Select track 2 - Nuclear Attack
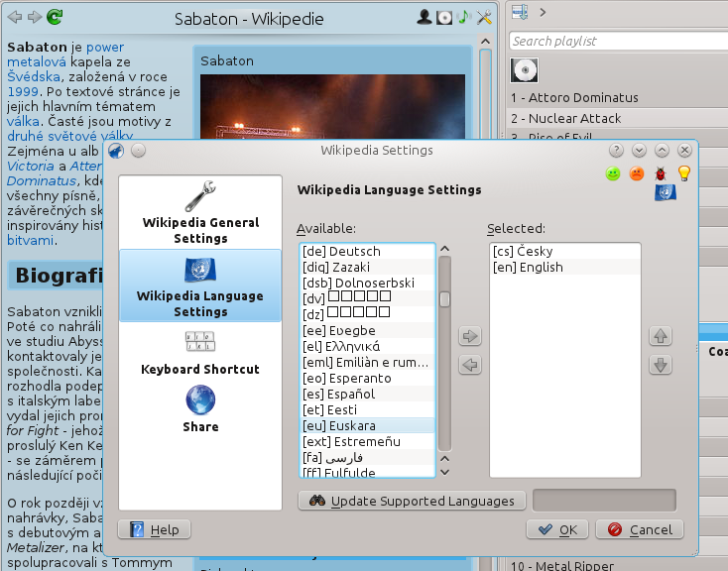This screenshot has width=728, height=571. pos(619,118)
